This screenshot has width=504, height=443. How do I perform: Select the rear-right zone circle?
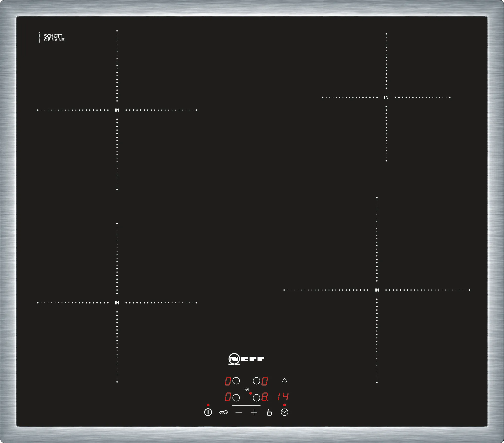click(256, 381)
